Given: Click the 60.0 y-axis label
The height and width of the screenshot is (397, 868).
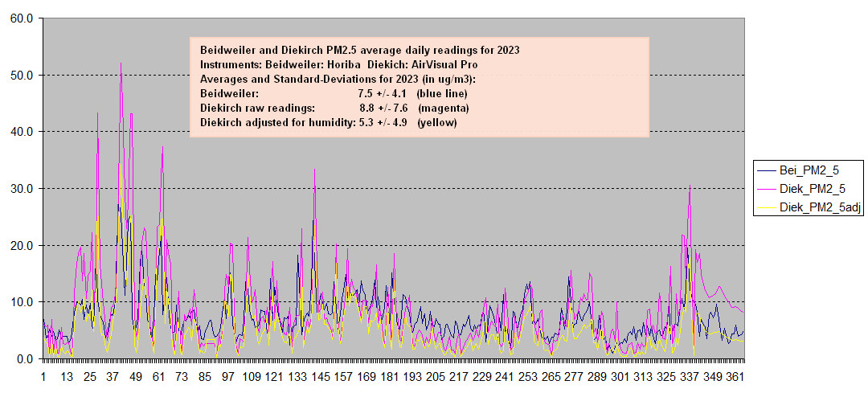Looking at the screenshot, I should 21,18.
